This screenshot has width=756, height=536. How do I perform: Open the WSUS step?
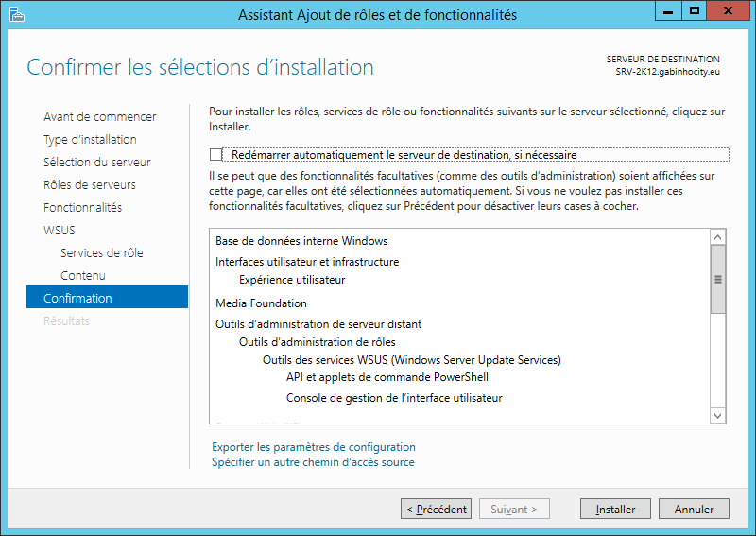click(60, 230)
